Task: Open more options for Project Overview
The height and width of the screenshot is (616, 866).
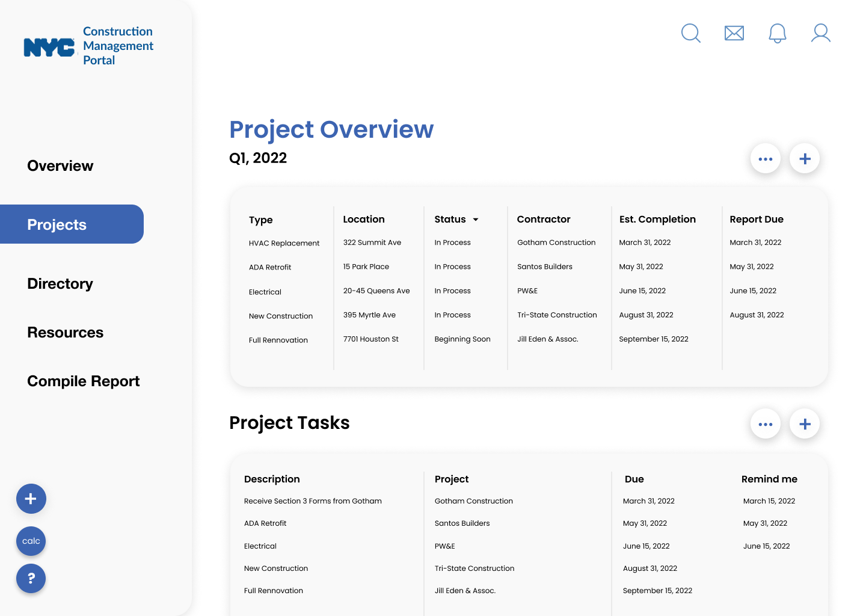Action: tap(765, 158)
